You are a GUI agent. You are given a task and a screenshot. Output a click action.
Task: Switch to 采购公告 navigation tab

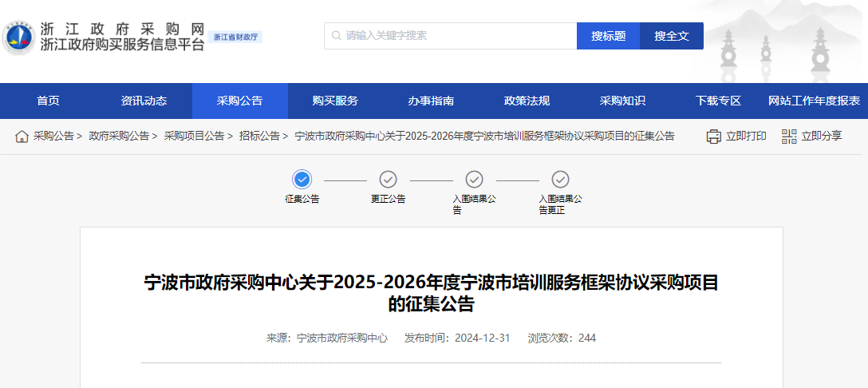tap(239, 101)
